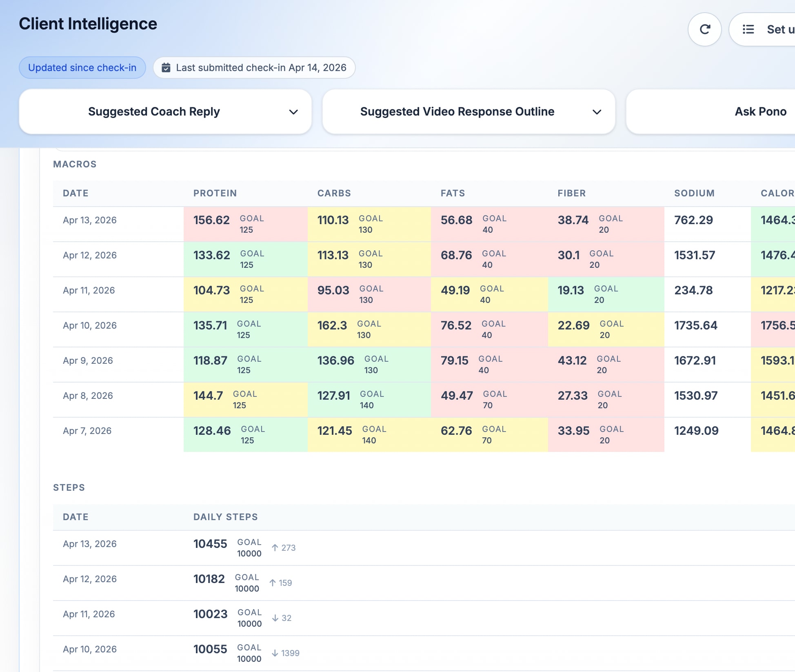This screenshot has width=795, height=672.
Task: Click daily steps value 10455 for Apr 13
Action: coord(210,544)
